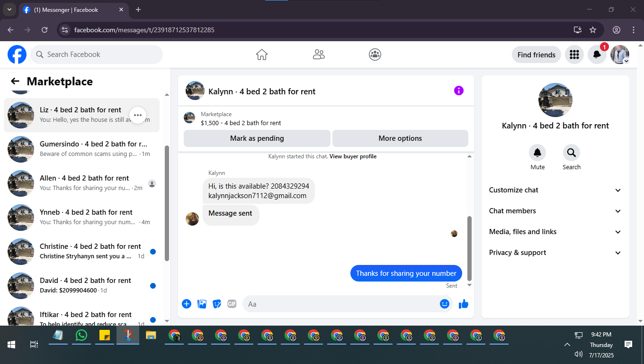Reload the page
The image size is (644, 364).
pos(45,30)
